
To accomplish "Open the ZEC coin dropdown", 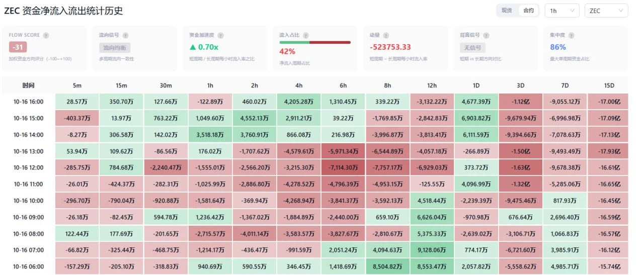I will click(606, 11).
